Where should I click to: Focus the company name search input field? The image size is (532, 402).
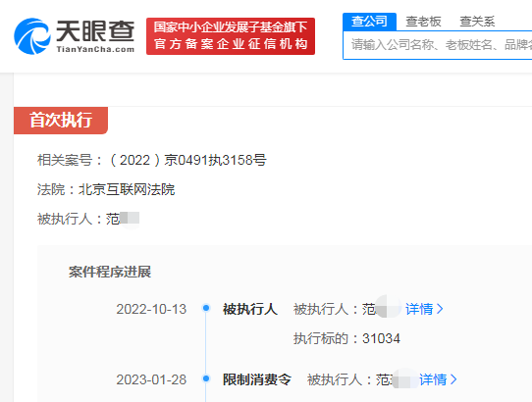(x=438, y=45)
